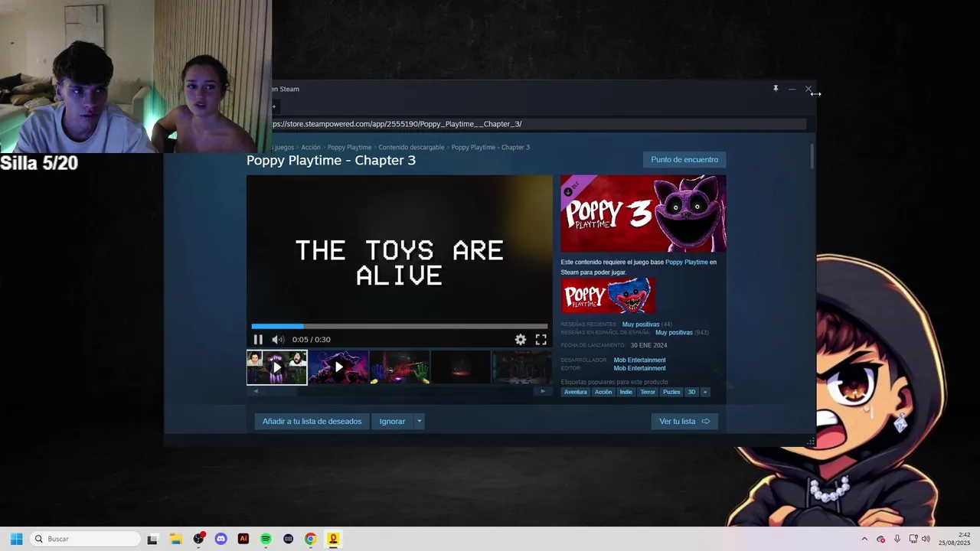Open clock showing 2:42 25/08/2025
980x551 pixels.
tap(954, 539)
